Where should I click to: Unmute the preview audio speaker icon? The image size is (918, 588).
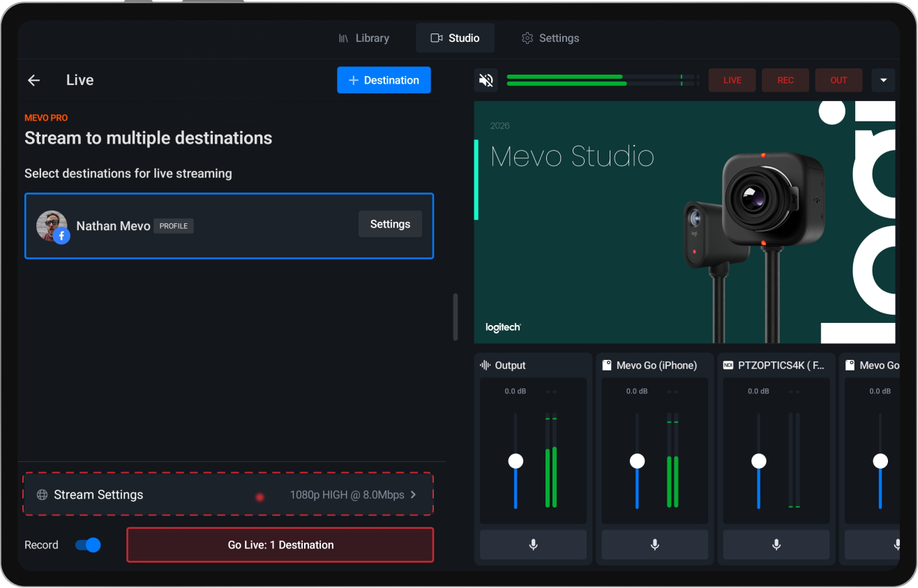[486, 80]
